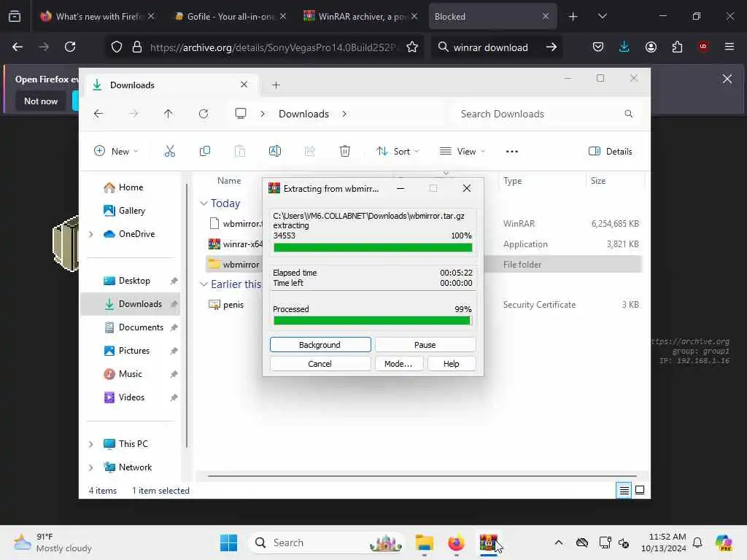Open Firefox list all tabs chevron
The image size is (747, 560).
(x=602, y=16)
